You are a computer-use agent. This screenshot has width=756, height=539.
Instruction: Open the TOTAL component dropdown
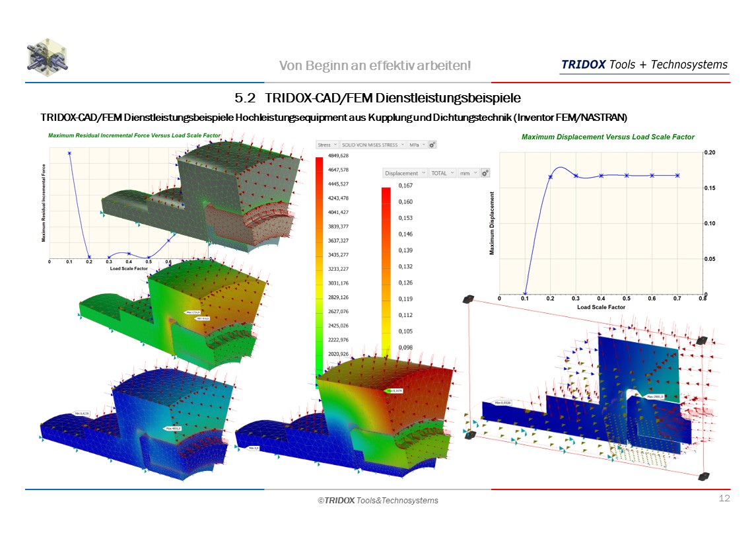[x=442, y=173]
